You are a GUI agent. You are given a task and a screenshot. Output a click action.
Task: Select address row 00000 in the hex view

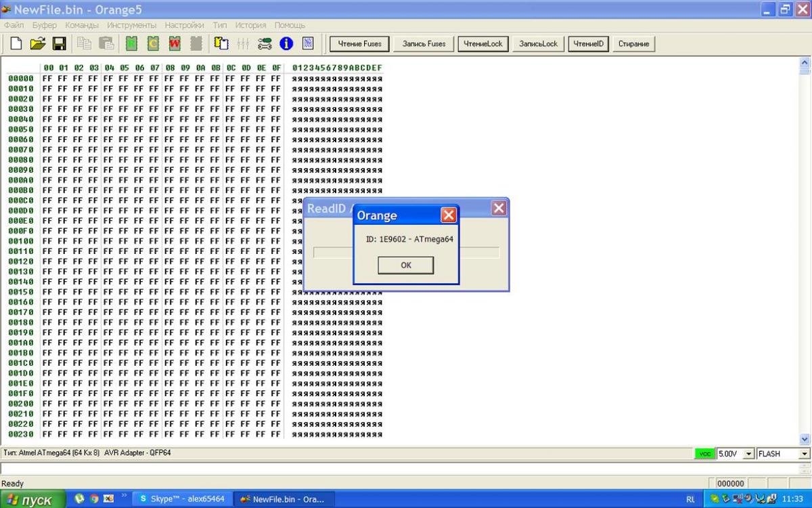[21, 79]
